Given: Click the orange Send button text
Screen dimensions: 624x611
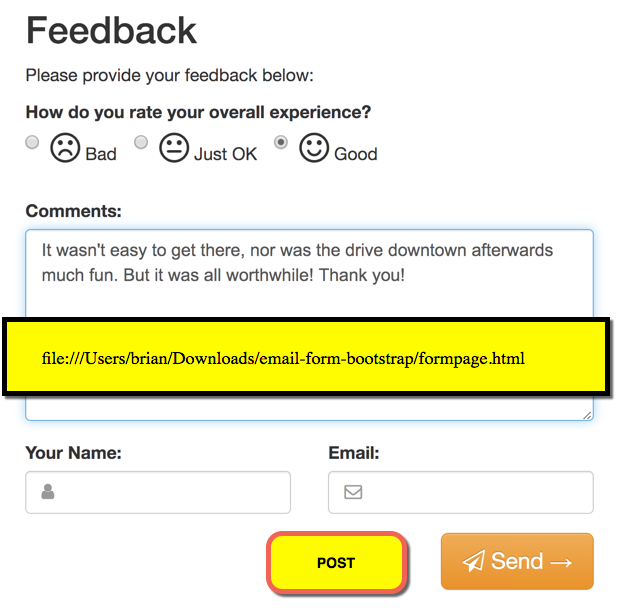Looking at the screenshot, I should [517, 561].
